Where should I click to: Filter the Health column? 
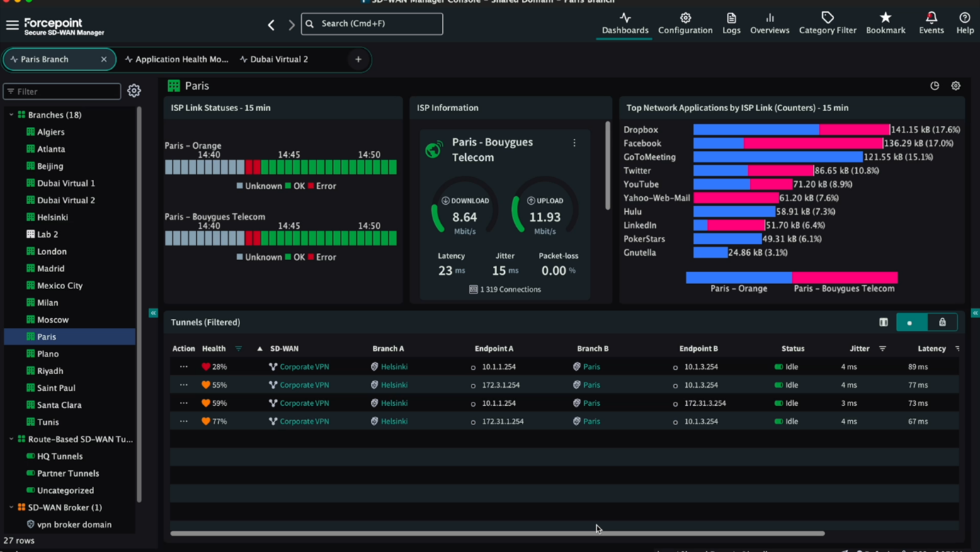pyautogui.click(x=239, y=349)
